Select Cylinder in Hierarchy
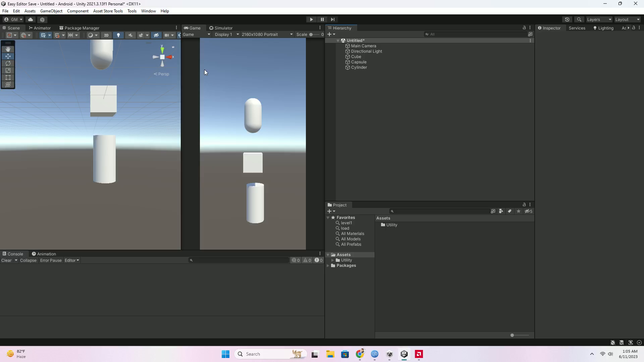Image resolution: width=644 pixels, height=362 pixels. coord(359,67)
